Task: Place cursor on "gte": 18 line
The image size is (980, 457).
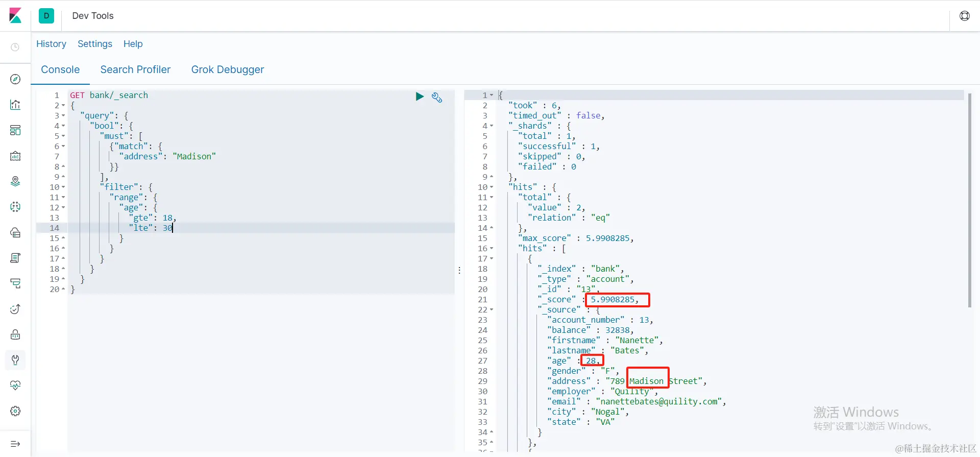Action: coord(152,218)
